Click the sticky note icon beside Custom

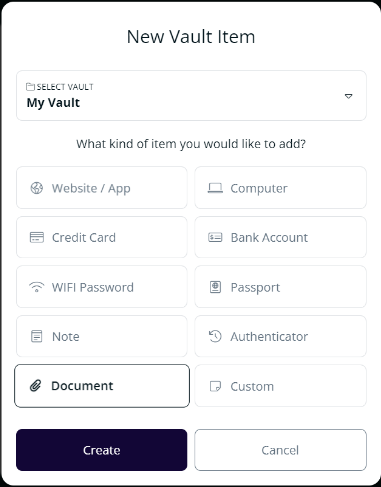tap(215, 386)
